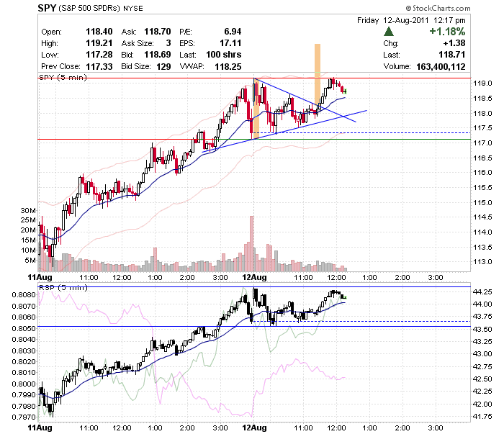Screen dimensions: 504x434
Task: Click the High value 119.21
Action: pyautogui.click(x=99, y=43)
